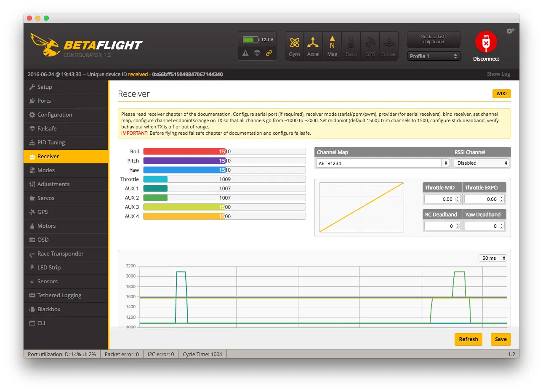Click the battery voltage indicator icon

(x=250, y=40)
